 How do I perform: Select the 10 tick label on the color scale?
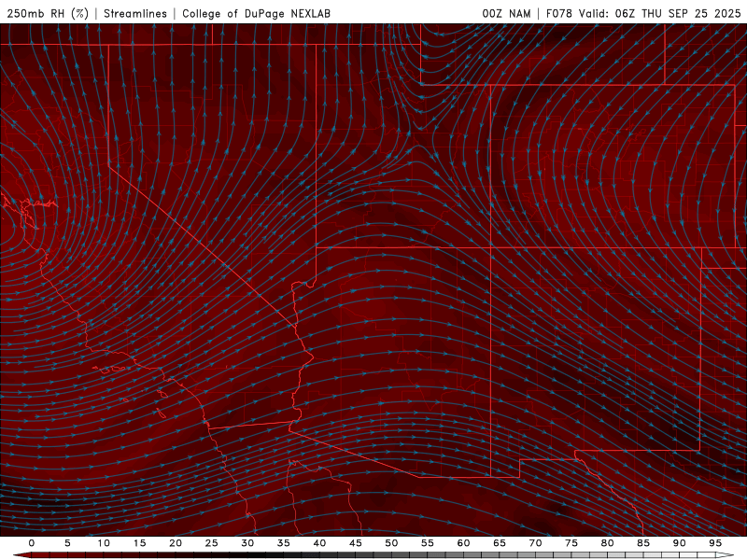point(104,543)
